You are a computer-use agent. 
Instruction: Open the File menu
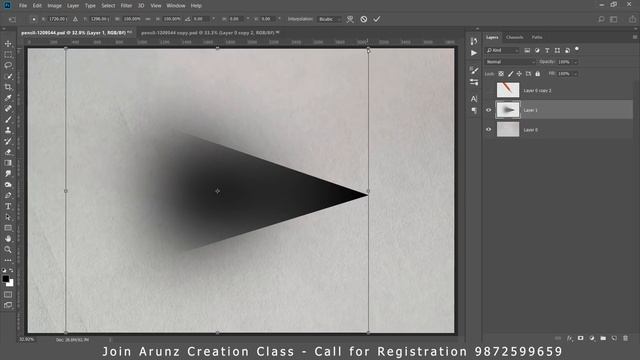[23, 6]
